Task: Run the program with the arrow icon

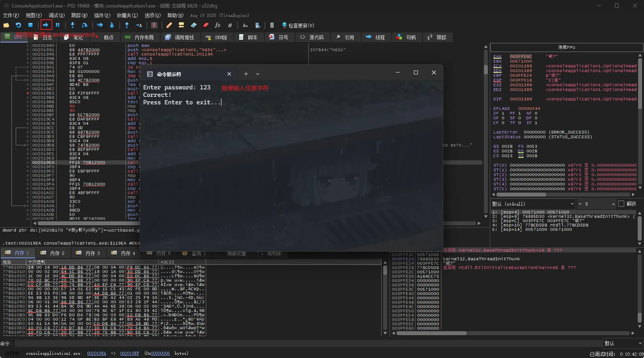Action: 46,25
